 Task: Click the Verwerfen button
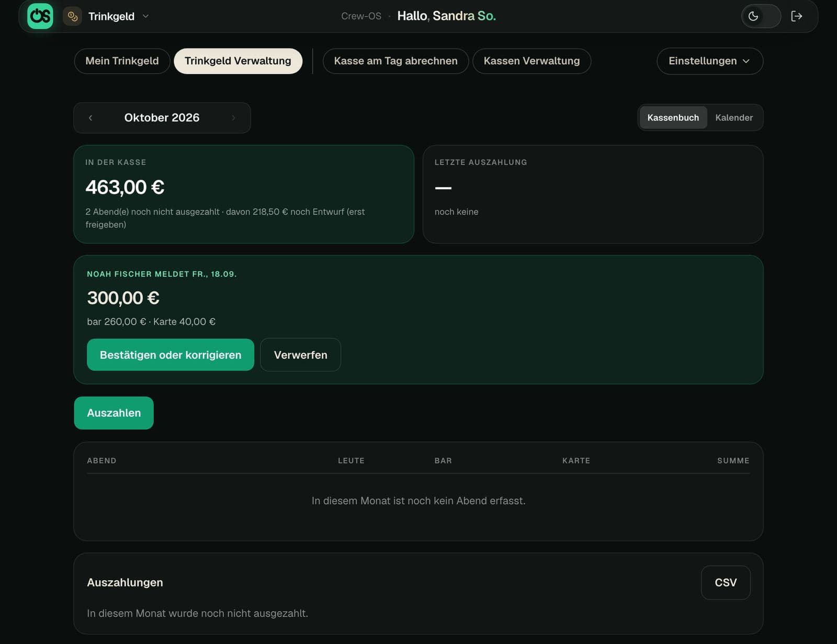pos(300,355)
